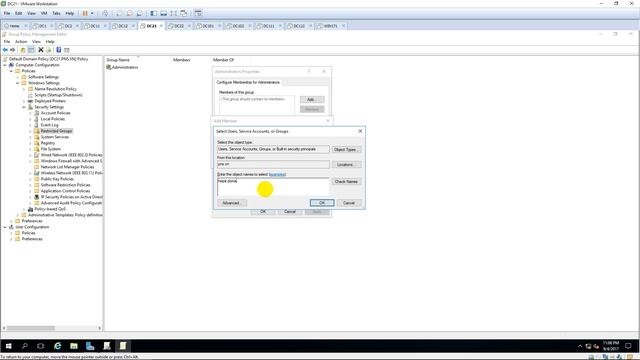Click the Member Of column header
The image size is (640, 360).
click(223, 60)
